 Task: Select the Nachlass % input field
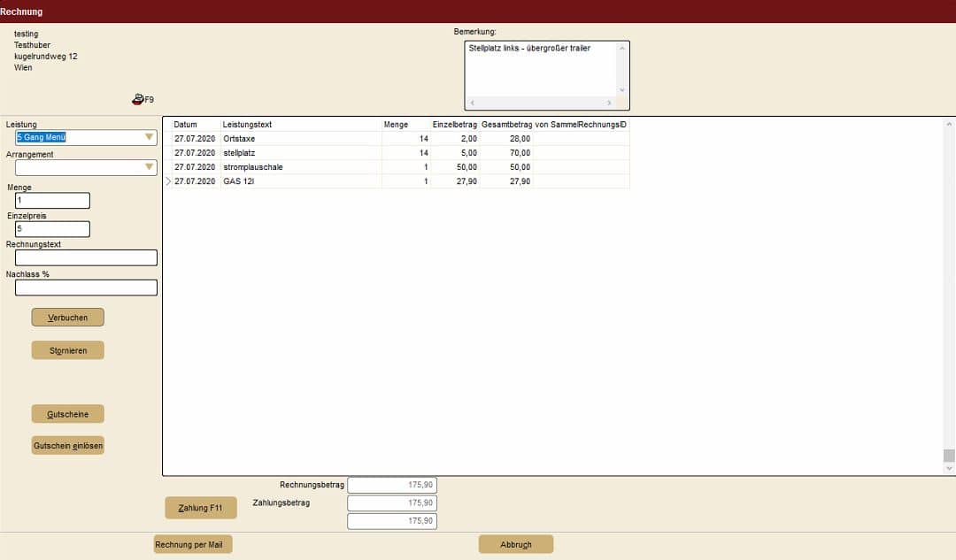(x=86, y=288)
